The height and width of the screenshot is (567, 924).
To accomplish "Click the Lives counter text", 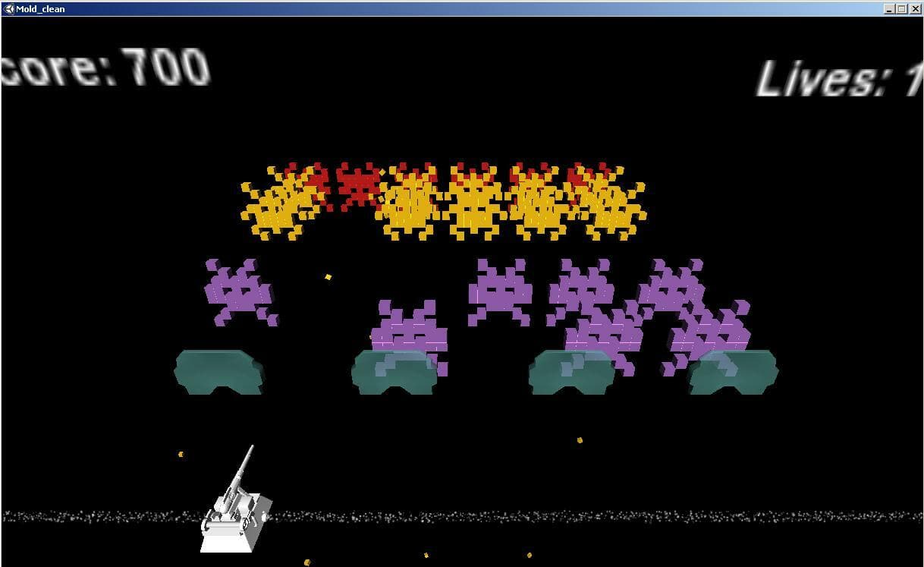I will 839,78.
